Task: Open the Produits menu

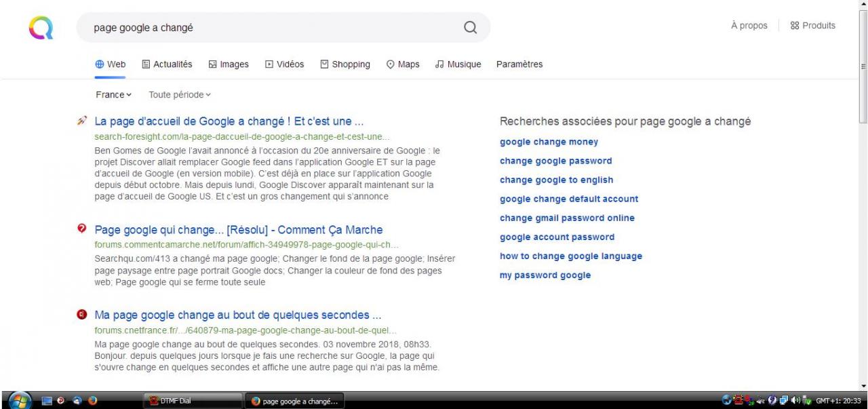Action: pyautogui.click(x=812, y=26)
